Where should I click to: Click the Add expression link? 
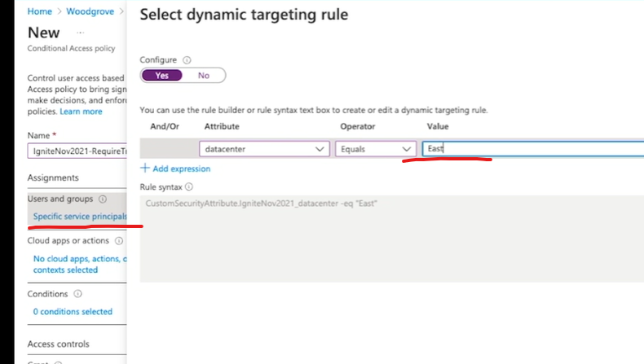[181, 169]
